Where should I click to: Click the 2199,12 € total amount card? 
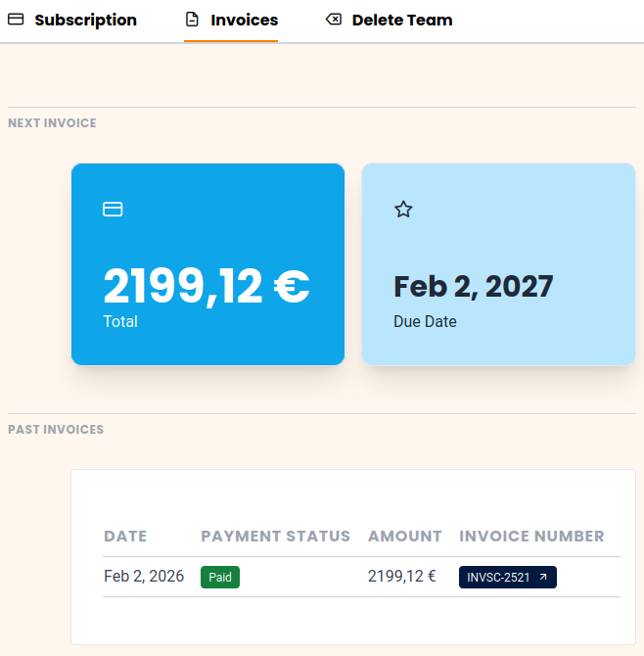207,264
